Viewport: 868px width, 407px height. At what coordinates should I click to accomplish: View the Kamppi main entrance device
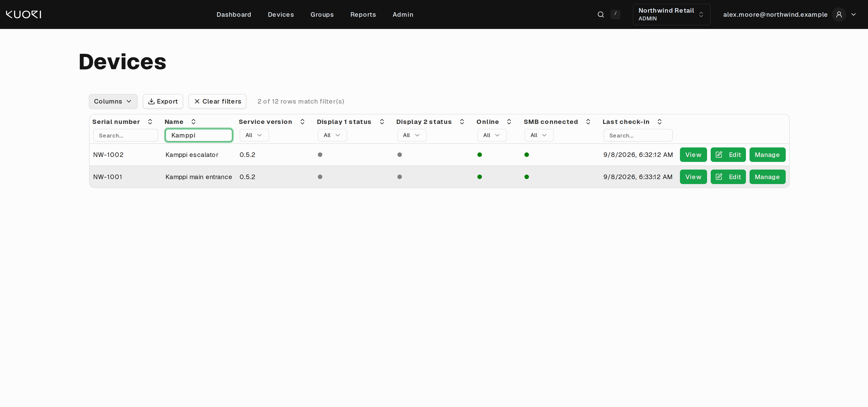[693, 177]
